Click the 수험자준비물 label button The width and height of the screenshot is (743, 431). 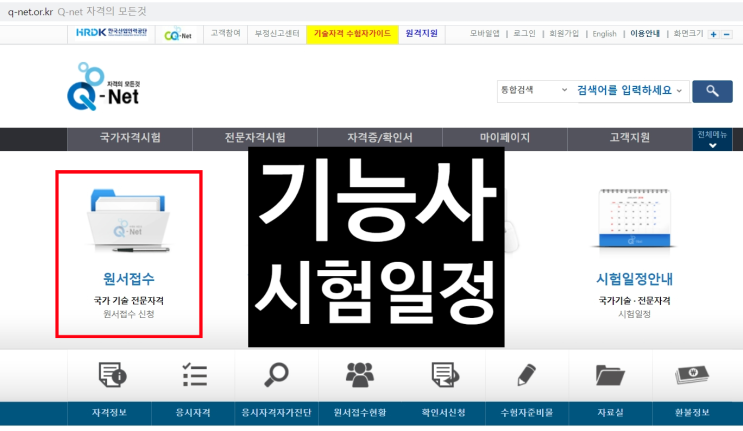[527, 413]
